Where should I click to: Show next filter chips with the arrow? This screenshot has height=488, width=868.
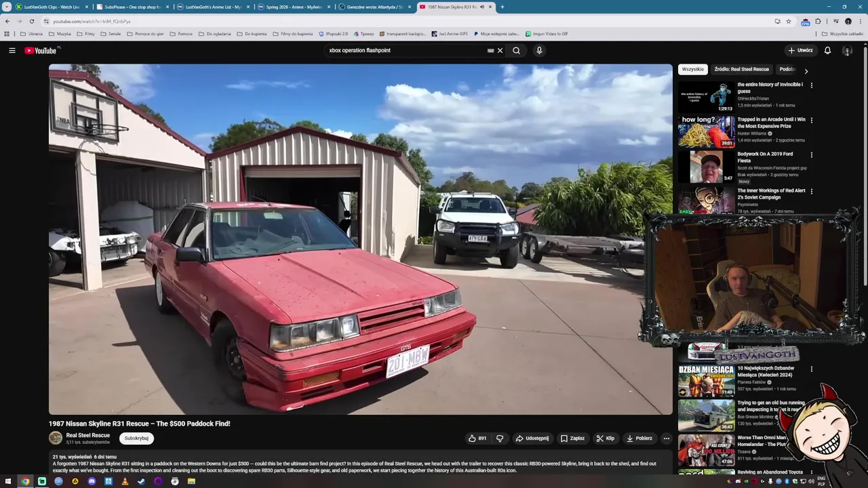click(806, 70)
